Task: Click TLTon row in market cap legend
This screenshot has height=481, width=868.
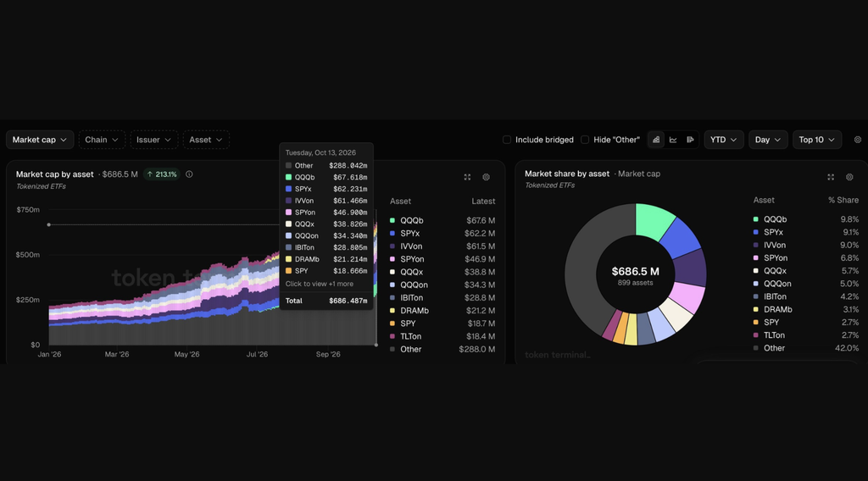Action: point(442,336)
